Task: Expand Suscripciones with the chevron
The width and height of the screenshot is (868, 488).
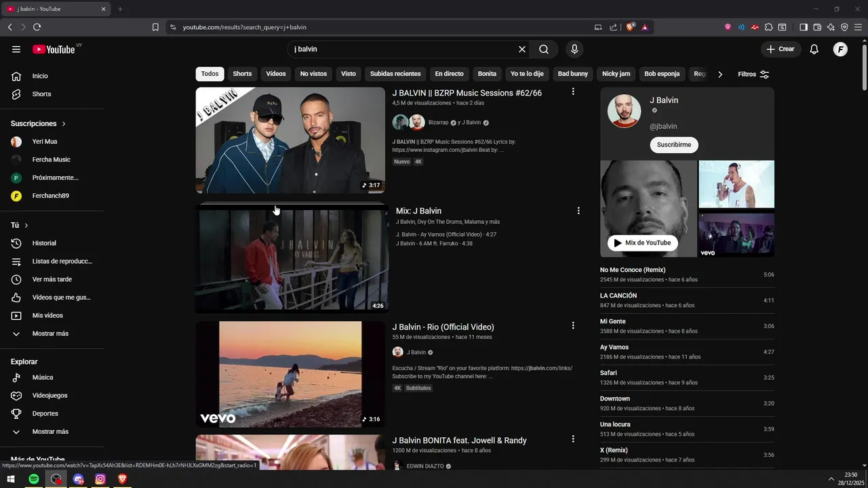Action: point(64,124)
